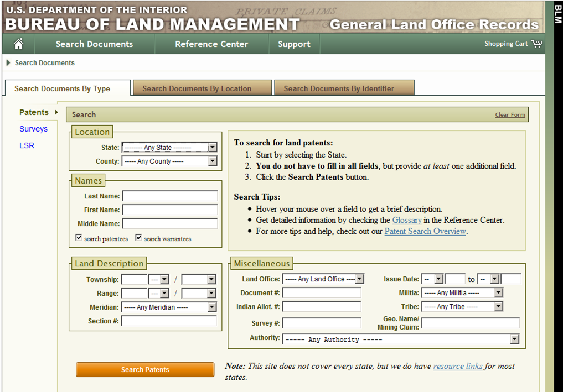Viewport: 563px width, 392px height.
Task: Open the Land Office dropdown
Action: click(x=323, y=279)
